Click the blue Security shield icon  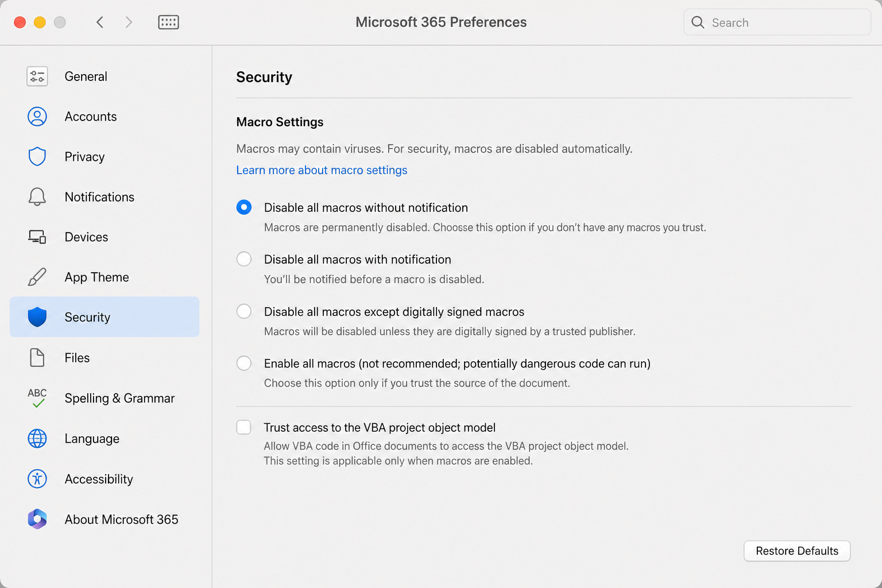tap(37, 317)
